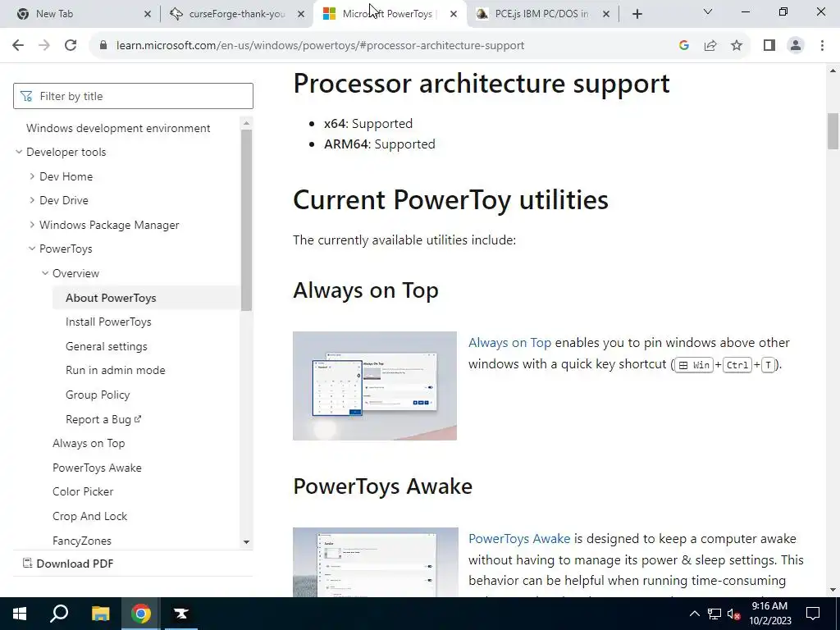Open the Google icon in the address bar
The height and width of the screenshot is (630, 840).
coord(683,46)
